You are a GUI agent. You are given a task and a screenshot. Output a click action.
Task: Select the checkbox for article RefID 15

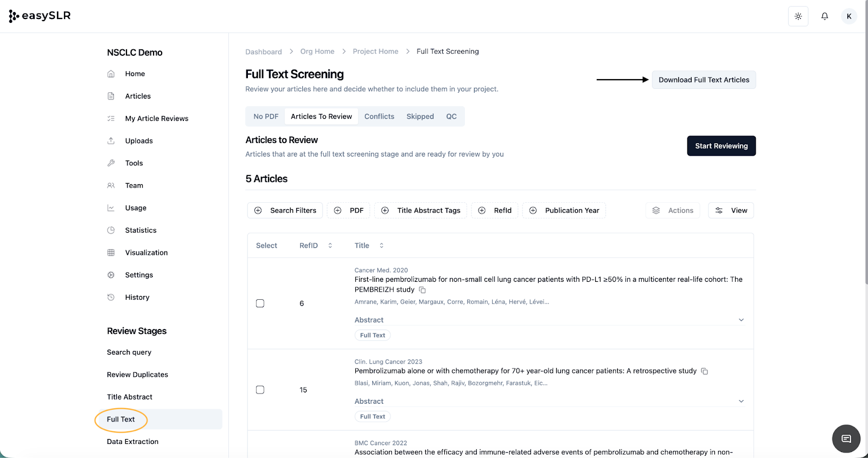pos(260,390)
